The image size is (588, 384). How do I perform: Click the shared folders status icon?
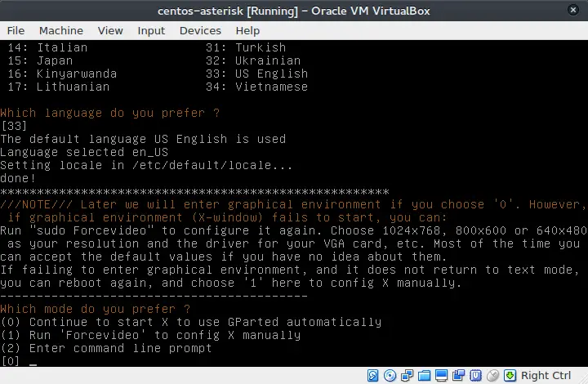(x=424, y=375)
